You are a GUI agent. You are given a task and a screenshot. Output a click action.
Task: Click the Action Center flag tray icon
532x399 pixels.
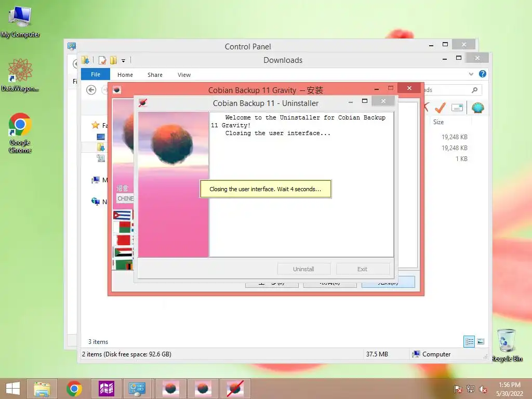[458, 389]
